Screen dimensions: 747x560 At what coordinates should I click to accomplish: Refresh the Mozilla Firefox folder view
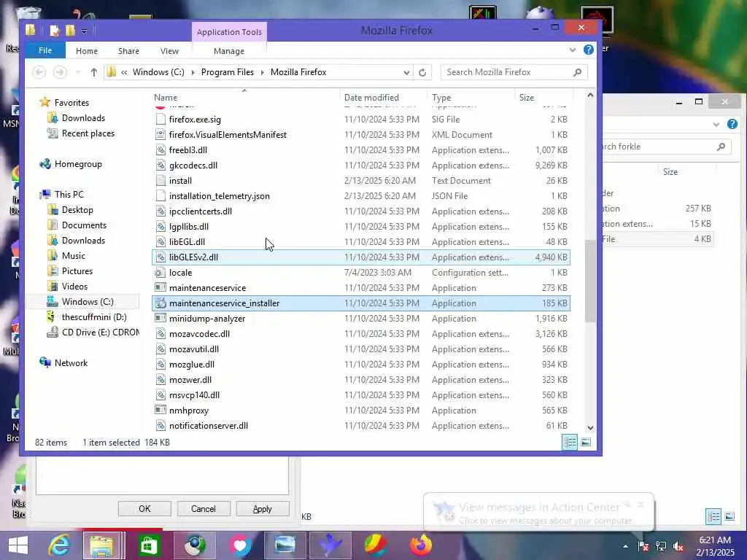tap(422, 72)
